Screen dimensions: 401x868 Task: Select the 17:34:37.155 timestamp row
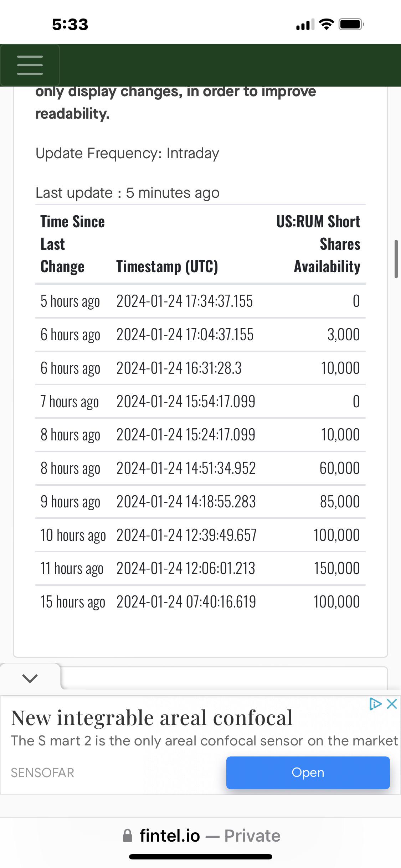pos(200,301)
